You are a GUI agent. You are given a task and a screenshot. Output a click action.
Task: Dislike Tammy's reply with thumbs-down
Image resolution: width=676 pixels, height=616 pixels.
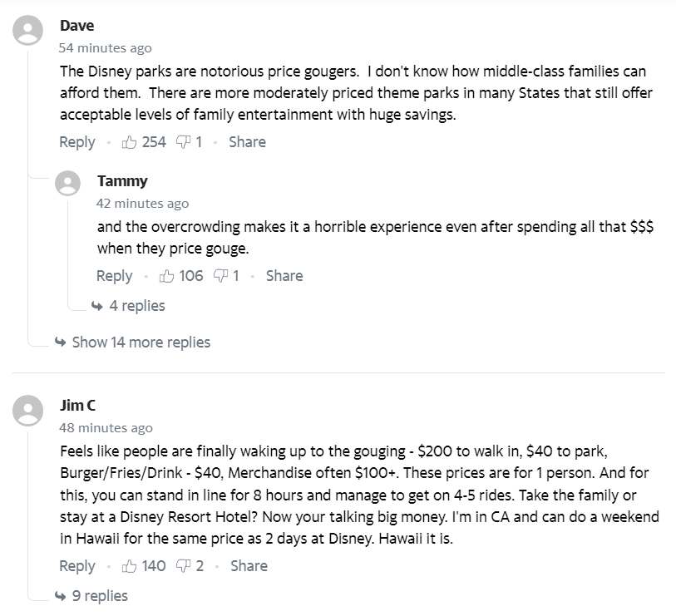pyautogui.click(x=220, y=276)
